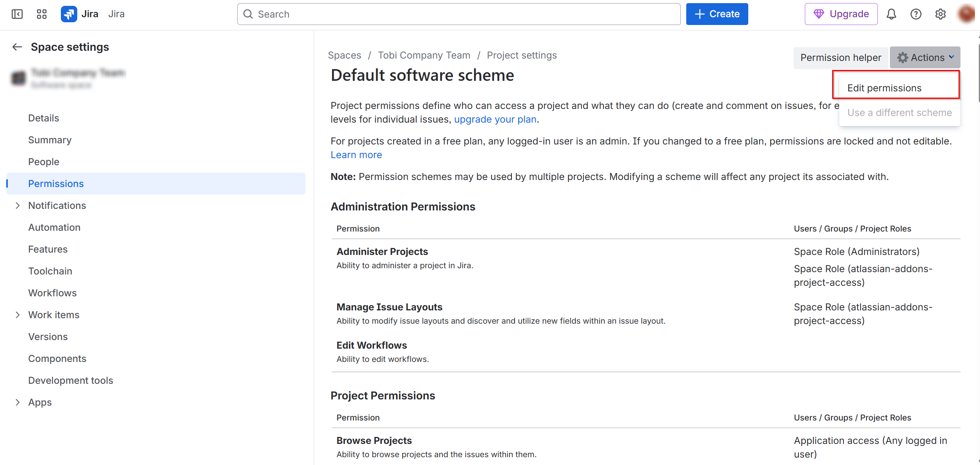The image size is (980, 465).
Task: Follow the upgrade your plan link
Action: [x=495, y=119]
